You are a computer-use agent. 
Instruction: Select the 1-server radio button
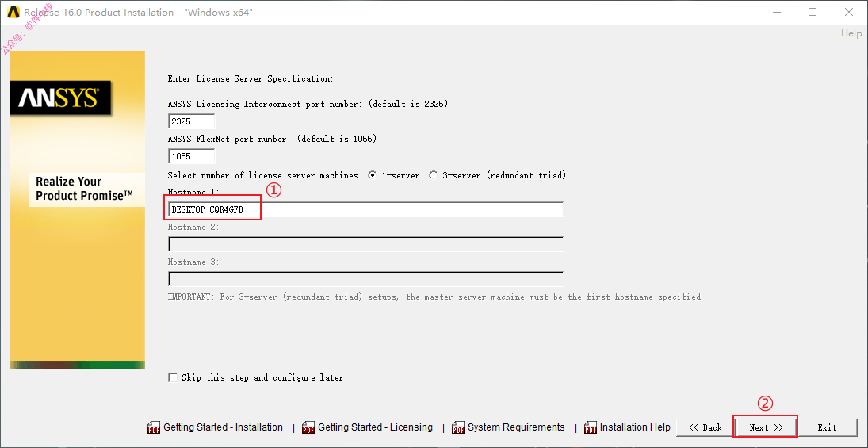tap(372, 175)
